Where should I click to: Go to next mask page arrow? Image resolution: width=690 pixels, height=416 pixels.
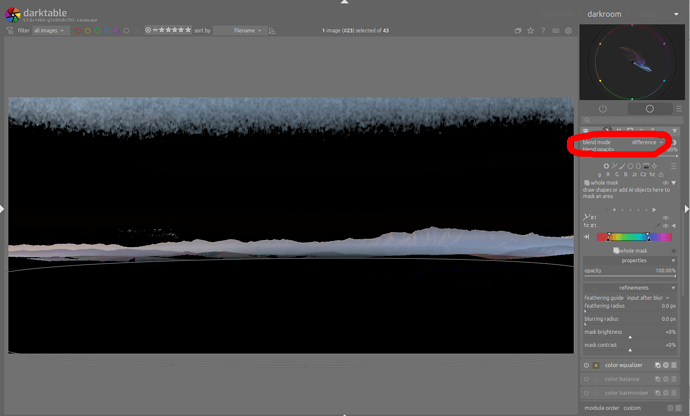pos(654,210)
